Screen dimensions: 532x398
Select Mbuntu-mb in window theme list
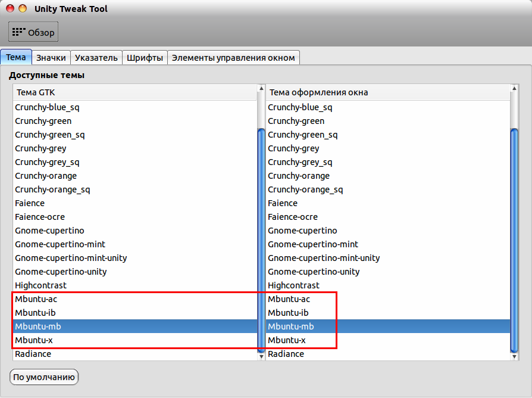(x=388, y=327)
